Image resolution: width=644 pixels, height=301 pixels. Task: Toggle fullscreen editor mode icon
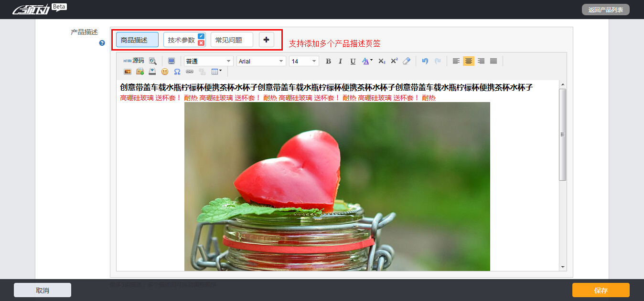pos(171,61)
